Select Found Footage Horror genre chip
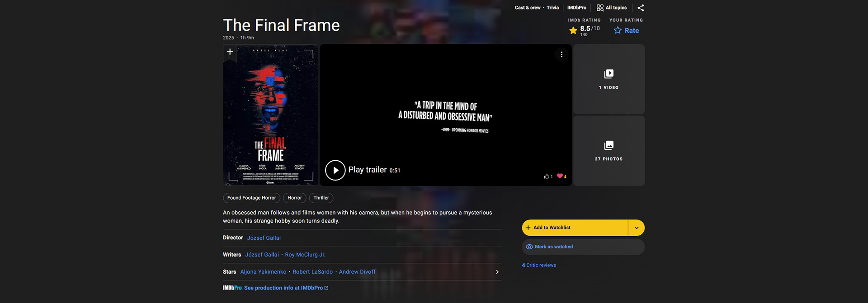 tap(252, 198)
